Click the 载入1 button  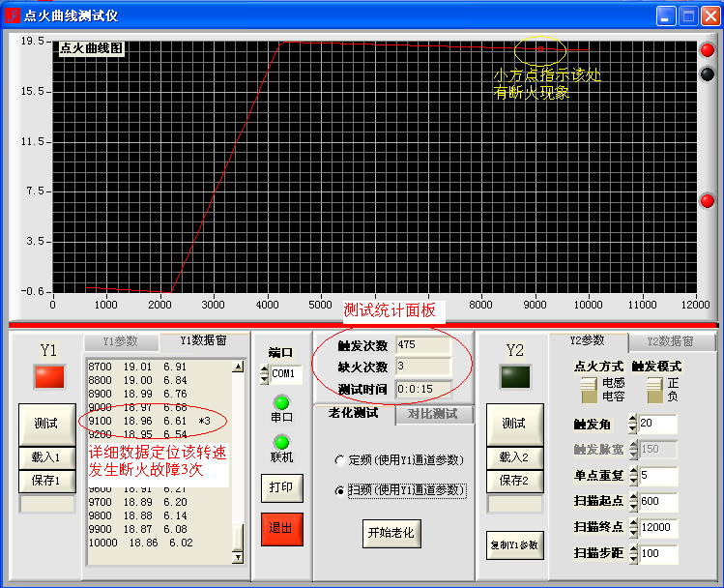coord(46,457)
